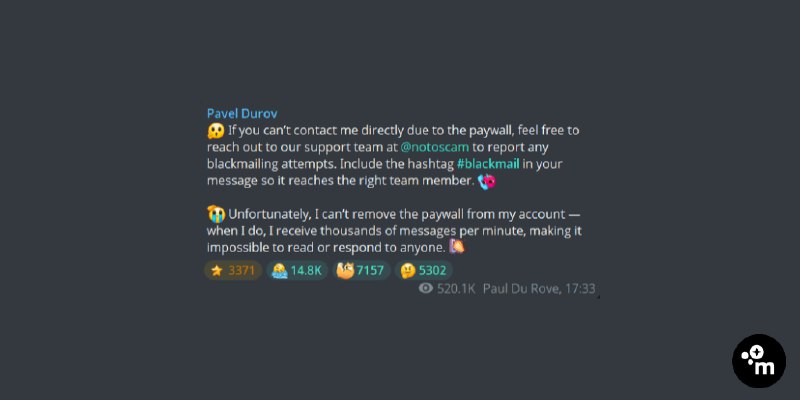Toggle the thinking face reaction 5302
Image resolution: width=800 pixels, height=400 pixels.
(423, 270)
